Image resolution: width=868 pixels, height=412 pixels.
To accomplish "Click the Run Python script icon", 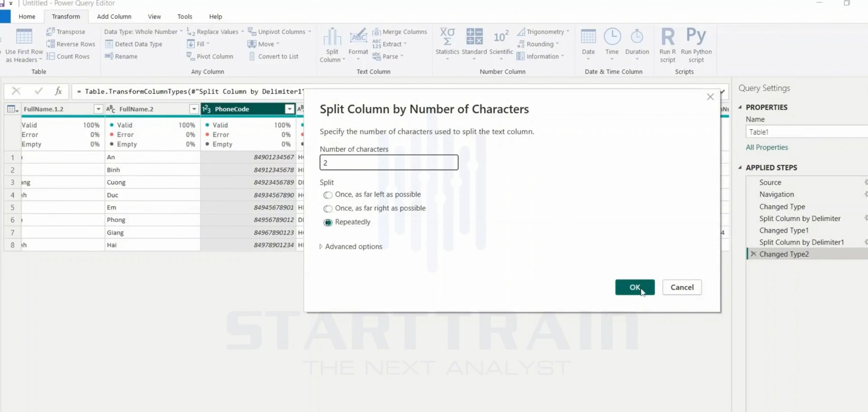I will pos(696,36).
